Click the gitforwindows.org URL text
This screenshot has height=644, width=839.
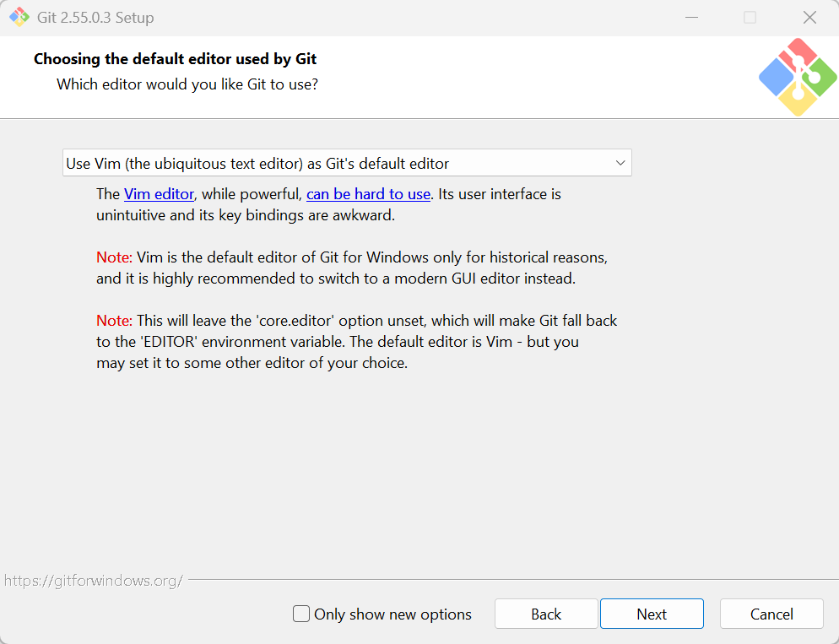[x=94, y=581]
